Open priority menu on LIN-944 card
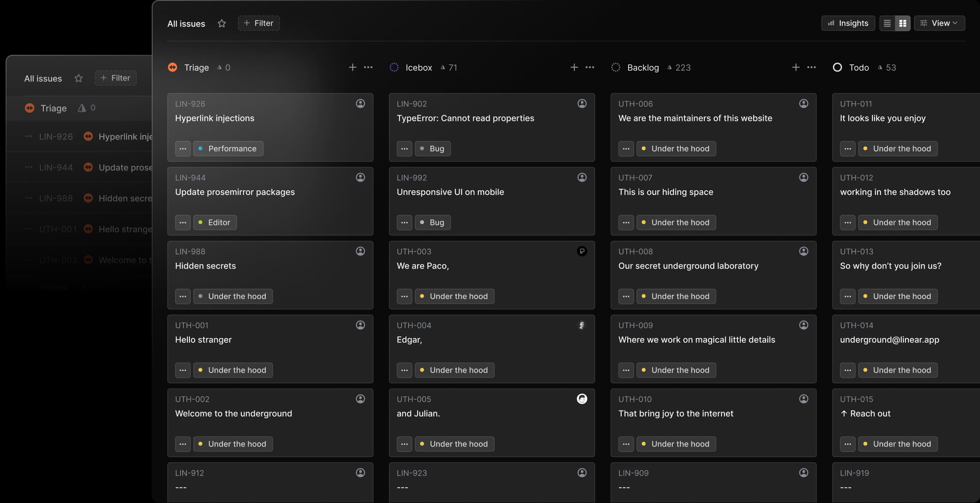 click(183, 223)
